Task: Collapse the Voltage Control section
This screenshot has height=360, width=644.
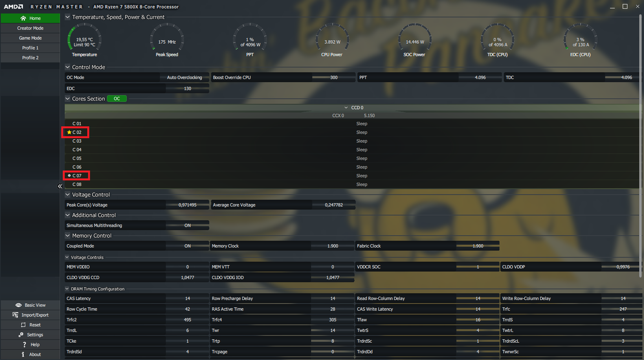Action: (x=68, y=195)
